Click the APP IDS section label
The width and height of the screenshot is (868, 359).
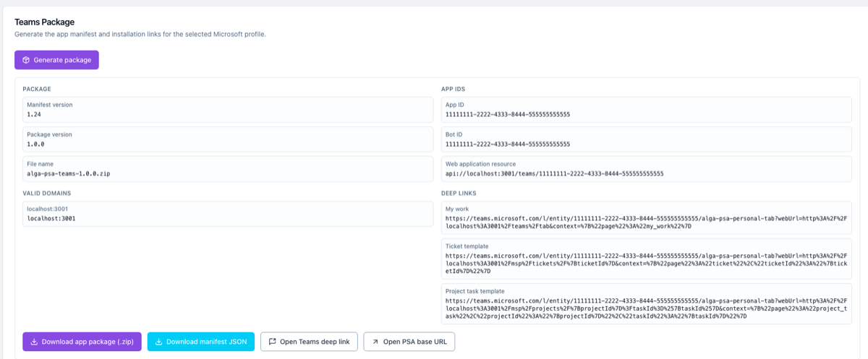(x=454, y=89)
